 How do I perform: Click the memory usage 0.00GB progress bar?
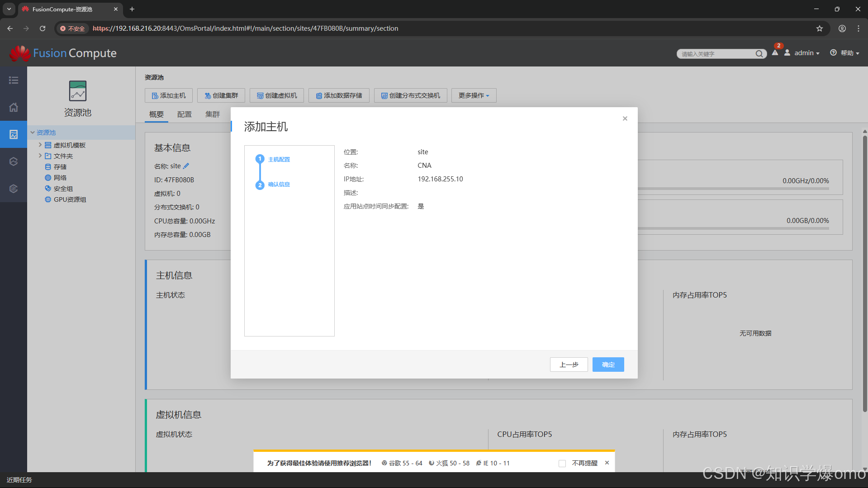(x=733, y=228)
